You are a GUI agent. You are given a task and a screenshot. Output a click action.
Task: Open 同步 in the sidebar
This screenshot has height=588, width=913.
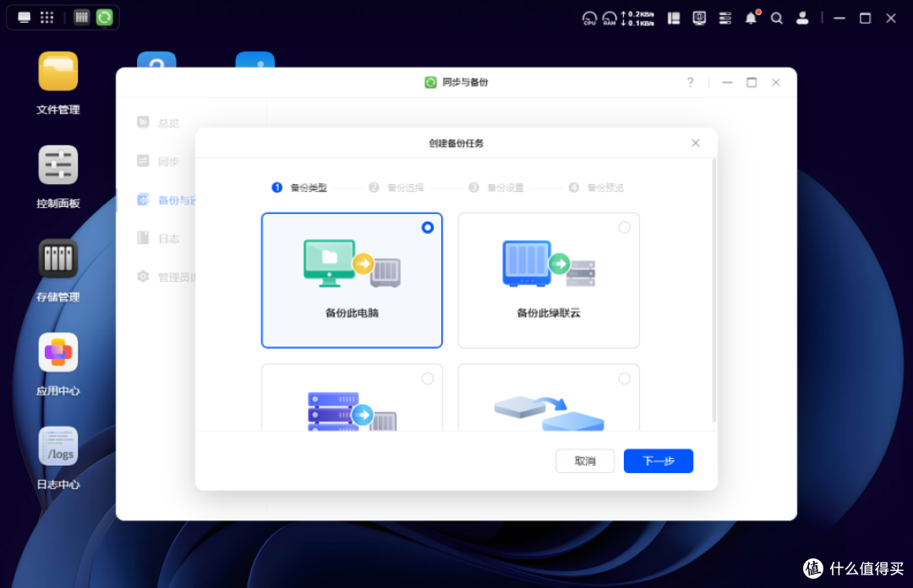(158, 161)
